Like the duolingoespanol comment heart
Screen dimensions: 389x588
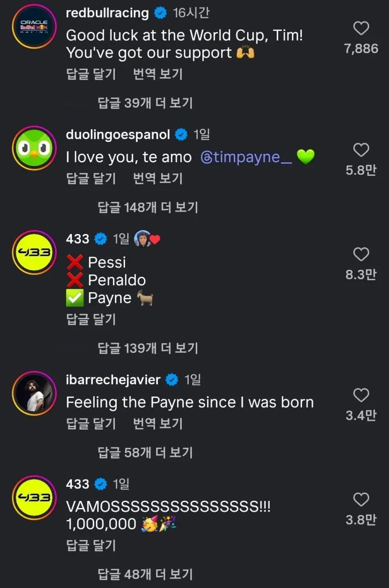(362, 150)
